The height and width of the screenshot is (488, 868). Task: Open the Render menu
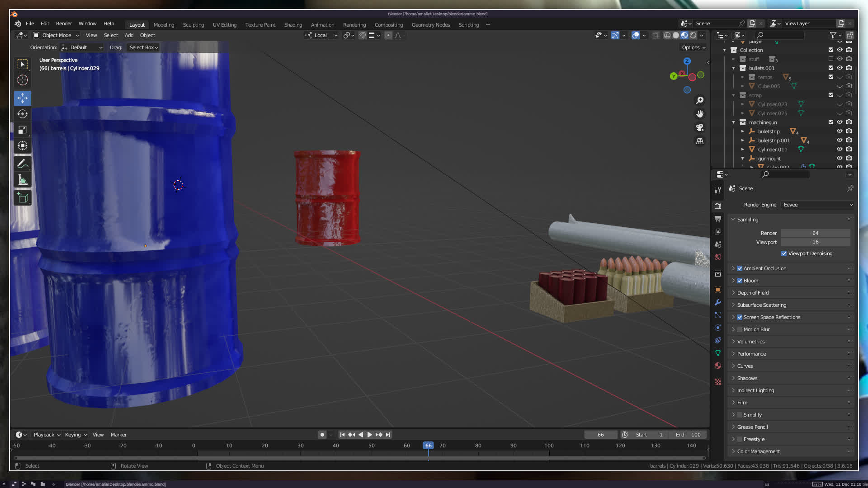point(64,23)
